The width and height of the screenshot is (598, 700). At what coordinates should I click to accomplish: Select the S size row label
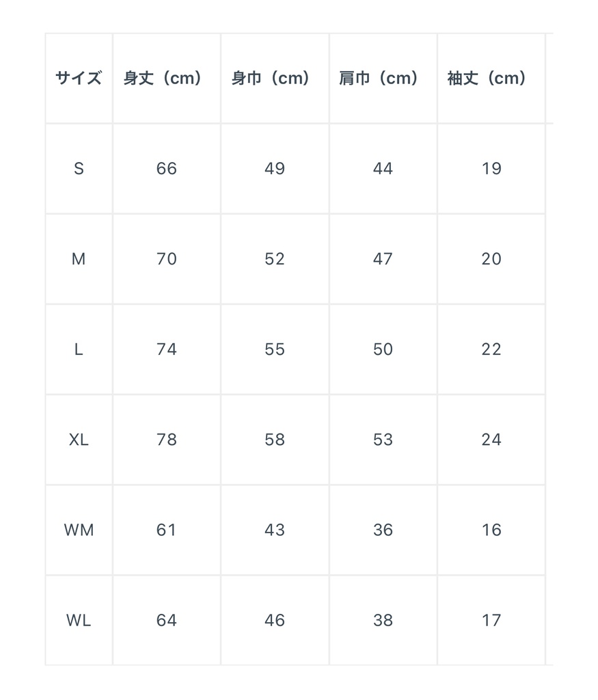click(79, 169)
